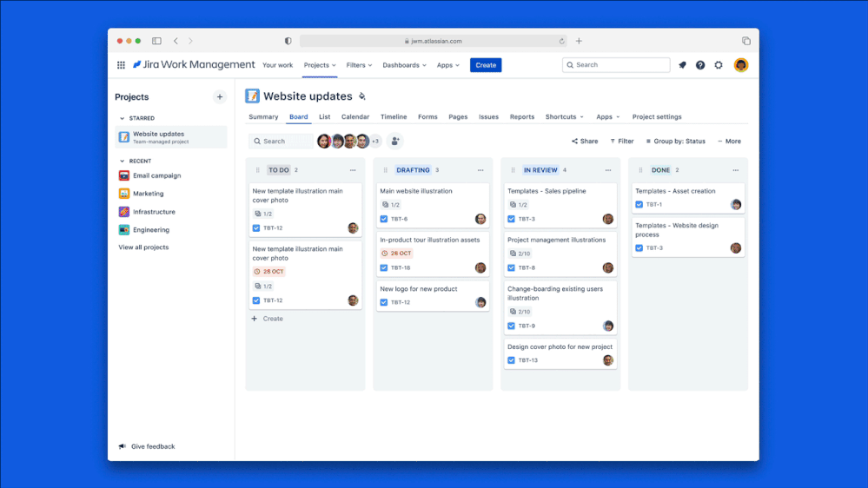Image resolution: width=868 pixels, height=488 pixels.
Task: Click assignee avatar on TBT-6 card
Action: point(480,219)
